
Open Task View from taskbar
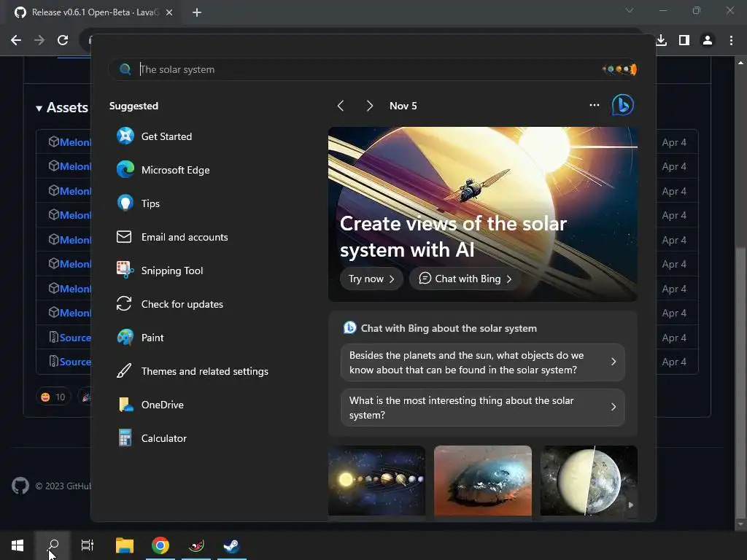tap(88, 545)
